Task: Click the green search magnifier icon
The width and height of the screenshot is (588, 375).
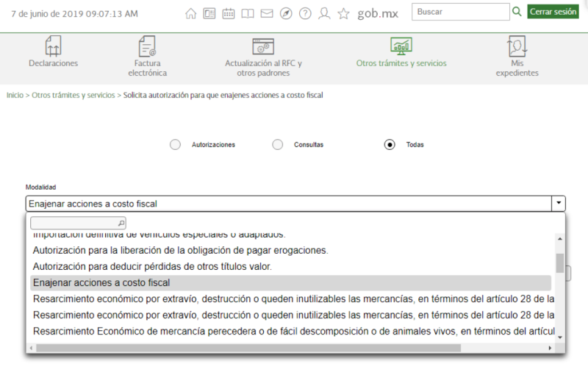Action: click(517, 12)
